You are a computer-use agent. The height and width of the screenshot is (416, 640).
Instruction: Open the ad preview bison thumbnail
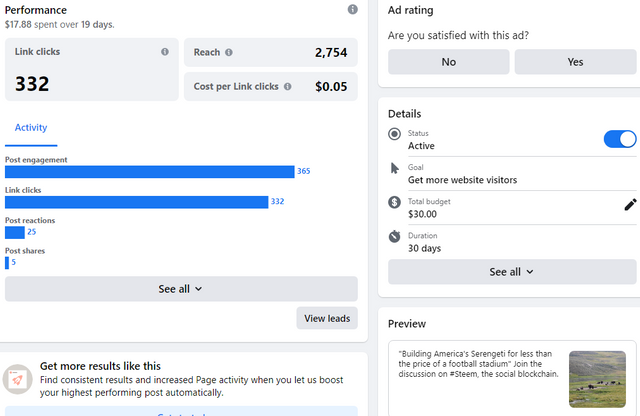[597, 379]
